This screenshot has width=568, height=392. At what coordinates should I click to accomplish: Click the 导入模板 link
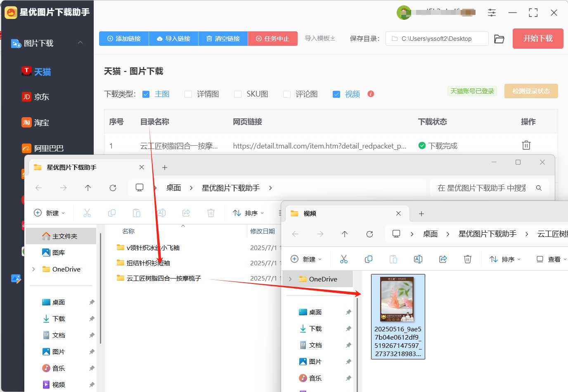point(320,38)
